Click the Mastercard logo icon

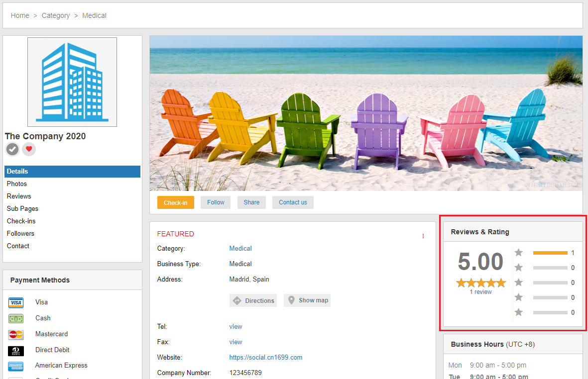click(x=16, y=334)
